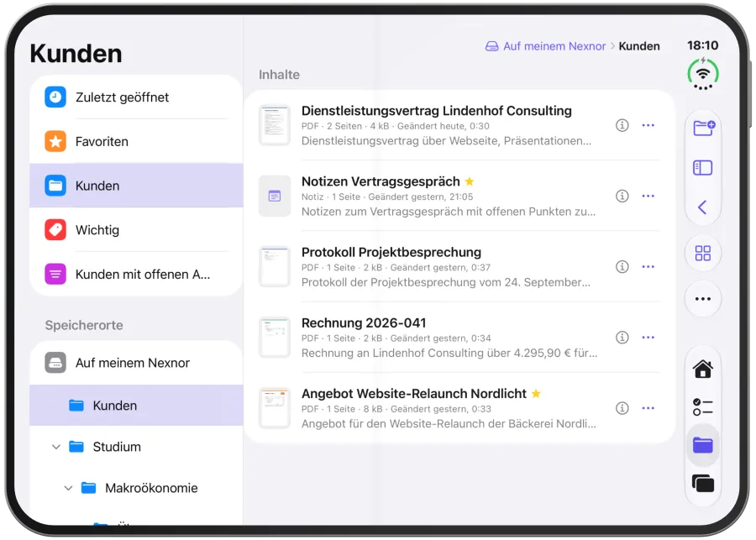Select the Kunden folder under Speicherorte

tap(136, 406)
